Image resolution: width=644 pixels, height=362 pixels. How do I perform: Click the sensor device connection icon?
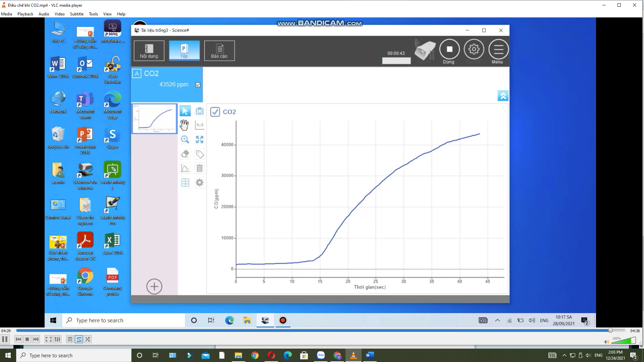[425, 50]
